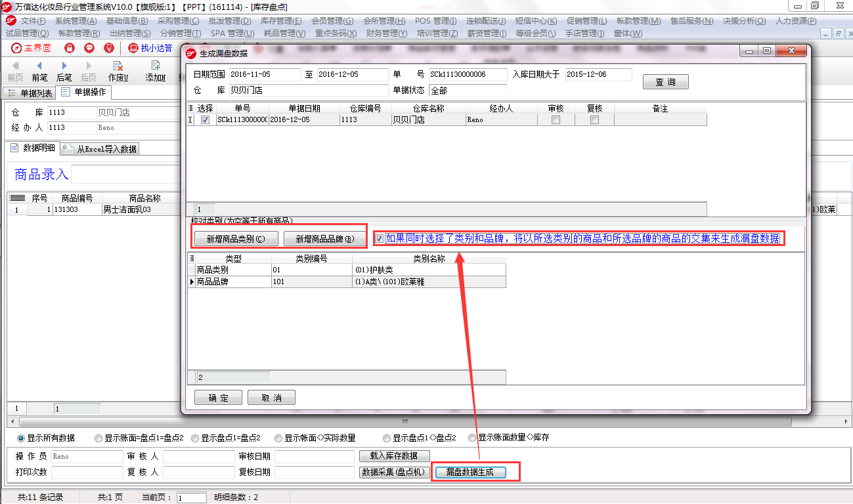
Task: Click 类别名称 column header
Action: click(x=429, y=259)
